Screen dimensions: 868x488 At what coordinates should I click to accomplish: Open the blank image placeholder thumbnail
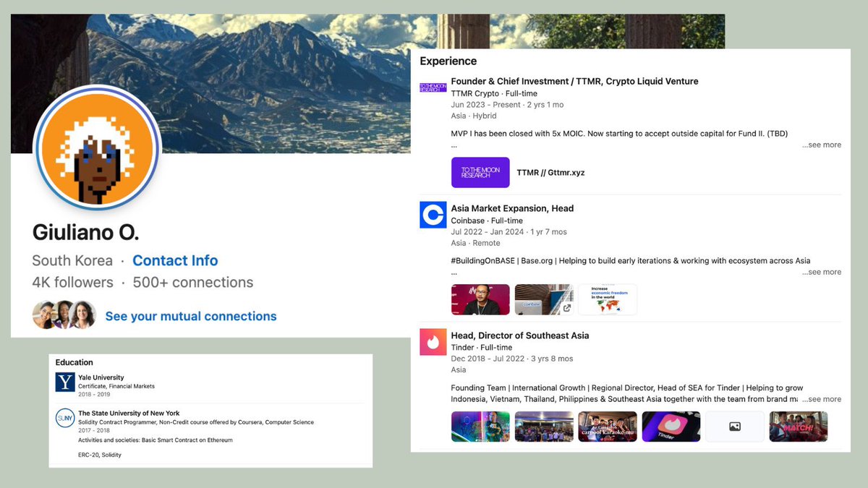735,427
